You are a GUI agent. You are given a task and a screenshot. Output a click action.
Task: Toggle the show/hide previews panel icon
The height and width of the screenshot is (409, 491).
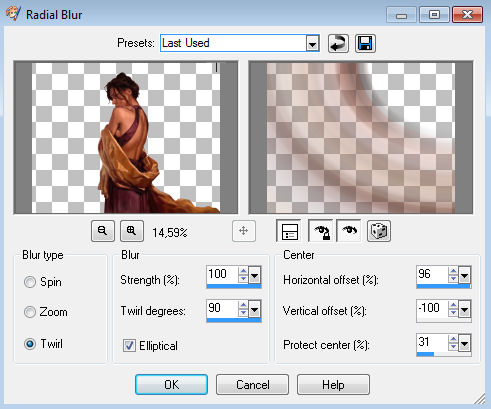pos(289,231)
